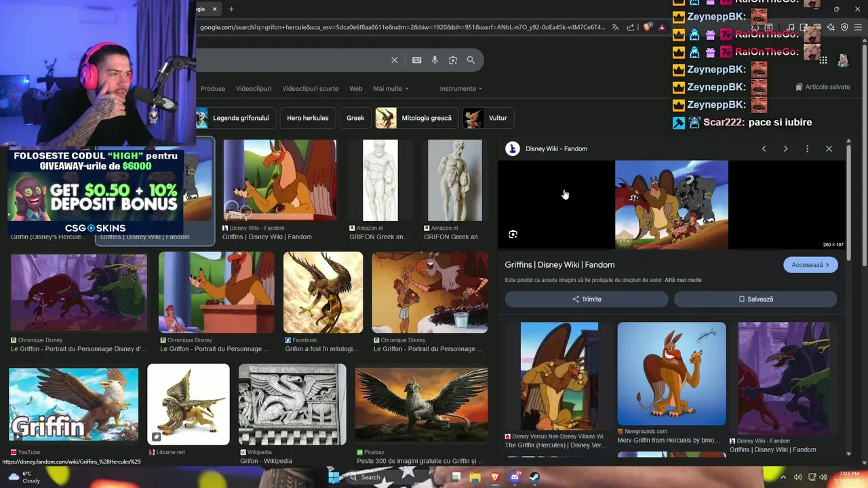868x488 pixels.
Task: Close the image preview panel
Action: pos(829,148)
